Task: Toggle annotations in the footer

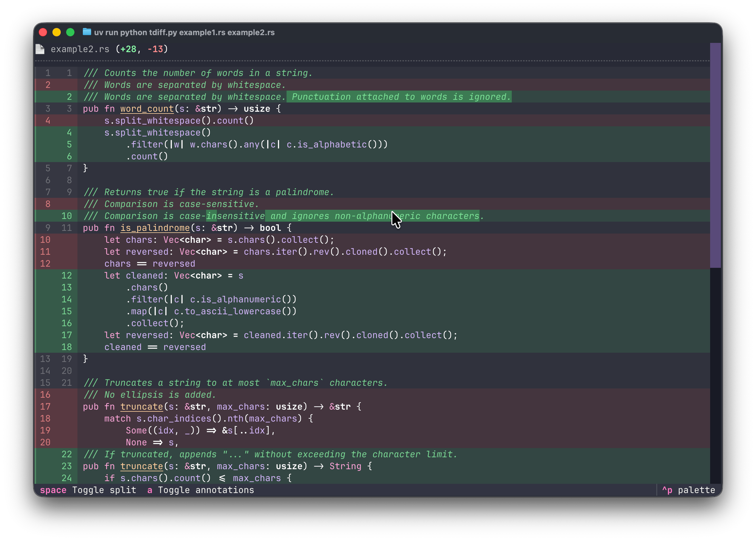Action: click(200, 490)
